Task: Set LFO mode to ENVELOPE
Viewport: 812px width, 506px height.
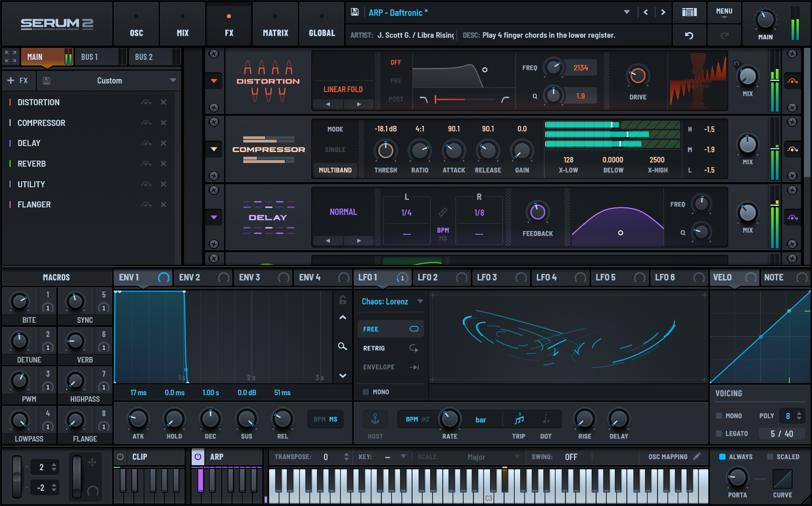Action: pyautogui.click(x=390, y=367)
